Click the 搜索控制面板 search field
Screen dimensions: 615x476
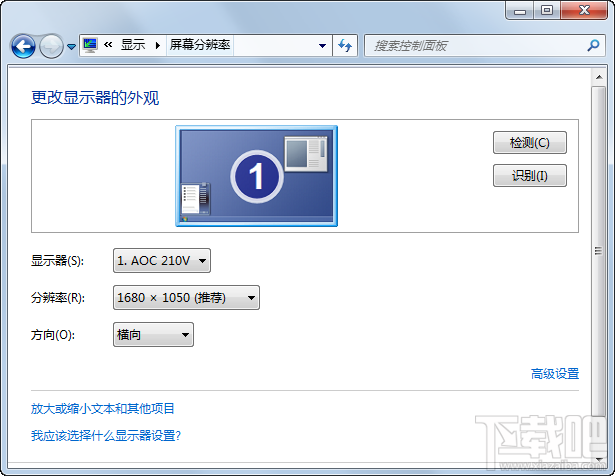(x=484, y=46)
